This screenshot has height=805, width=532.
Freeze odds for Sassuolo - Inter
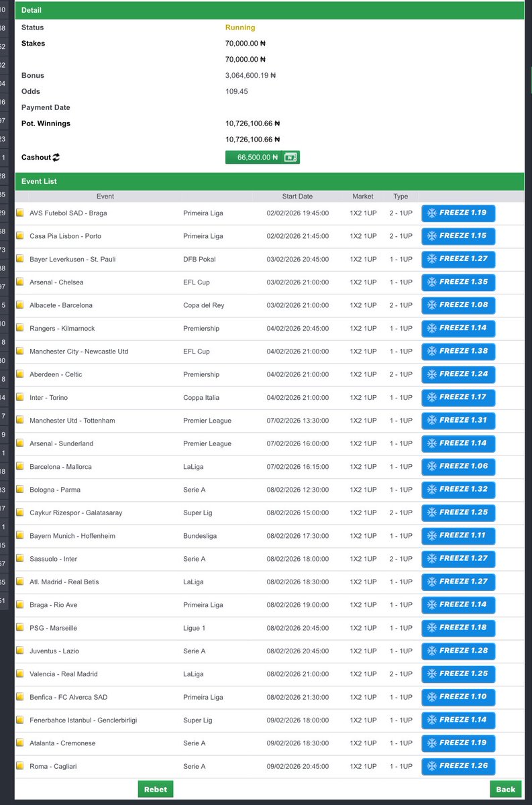point(458,559)
